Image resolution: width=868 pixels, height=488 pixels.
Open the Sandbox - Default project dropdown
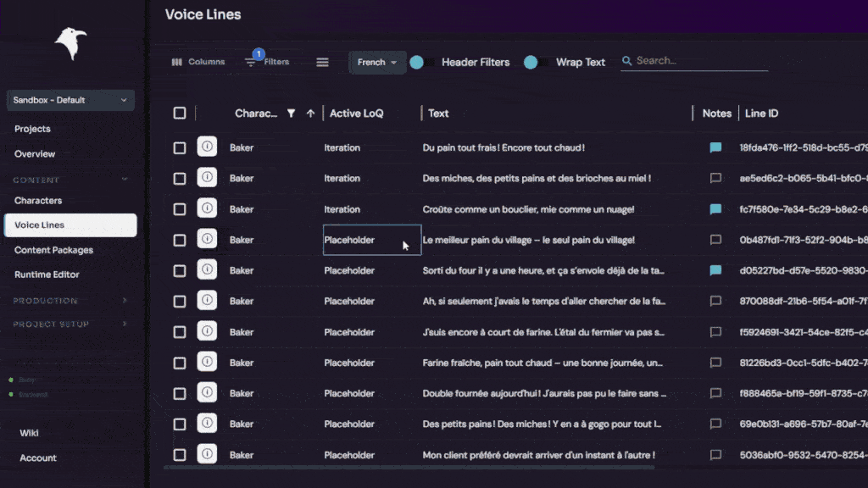(70, 100)
